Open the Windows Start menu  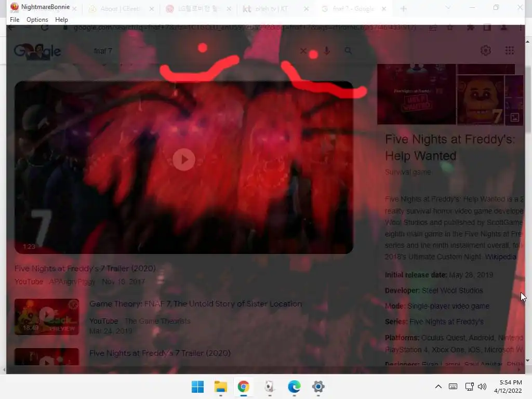point(197,387)
